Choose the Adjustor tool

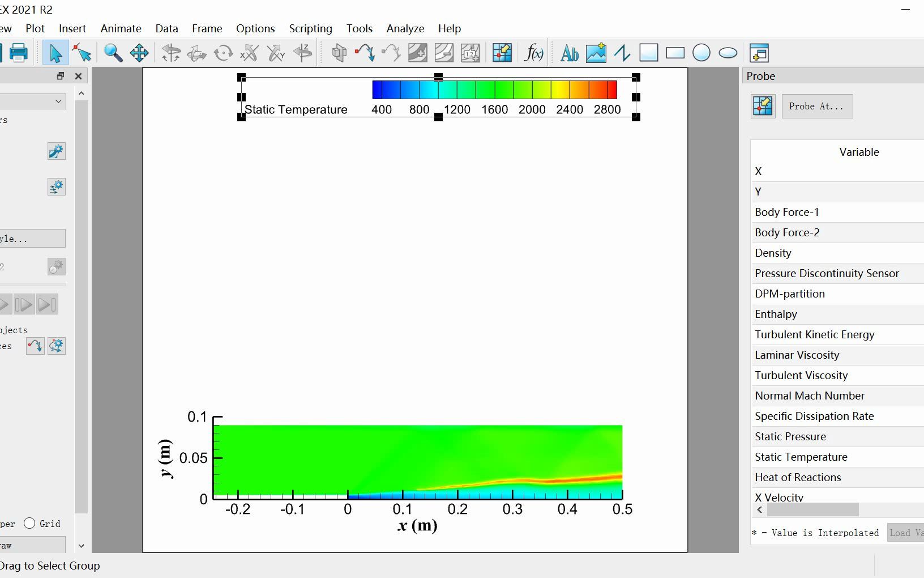point(82,53)
